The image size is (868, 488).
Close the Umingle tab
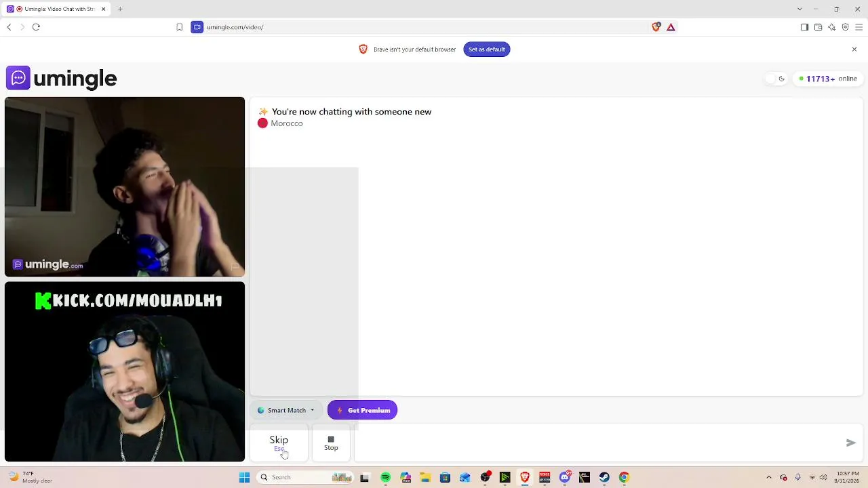click(104, 9)
